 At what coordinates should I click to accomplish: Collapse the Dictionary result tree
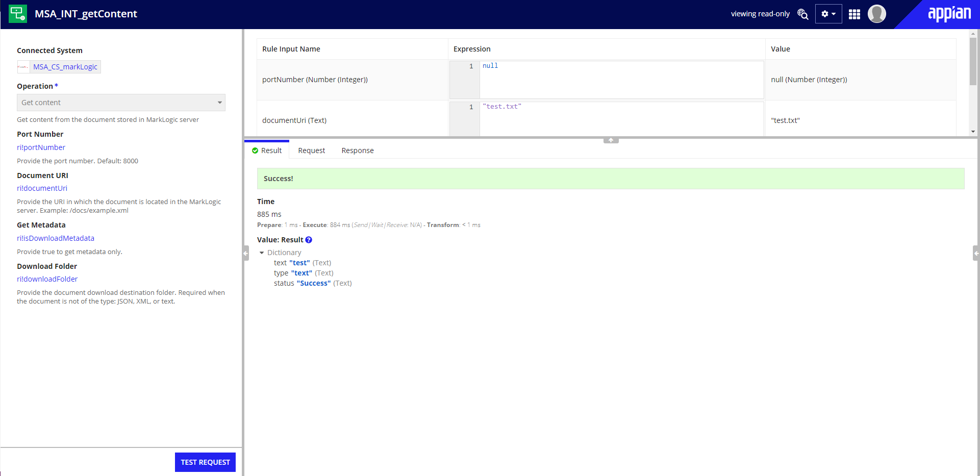[262, 253]
